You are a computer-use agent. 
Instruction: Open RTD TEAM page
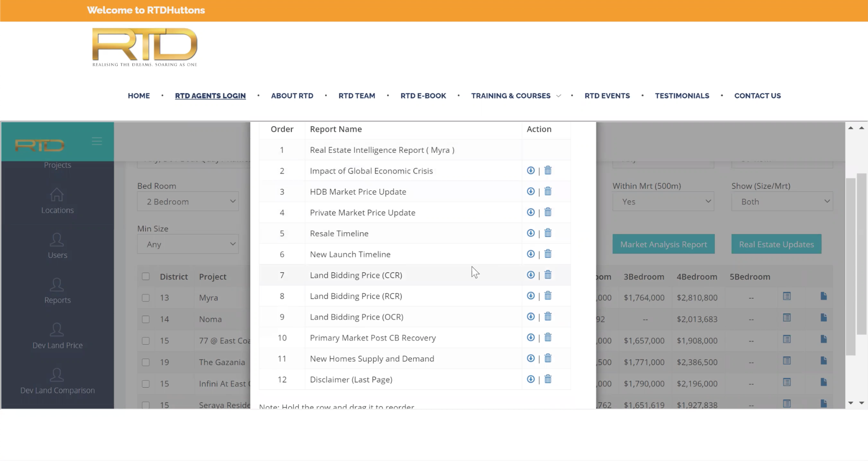357,95
